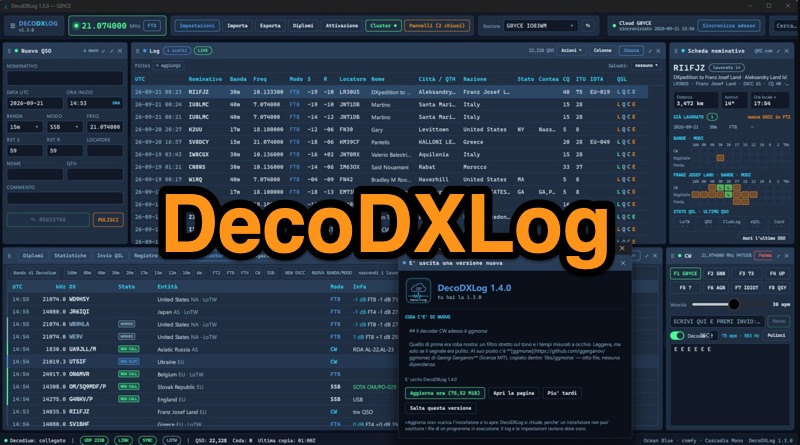This screenshot has width=800, height=445.
Task: Expand the Log panel with its maximize arrow
Action: click(x=650, y=51)
